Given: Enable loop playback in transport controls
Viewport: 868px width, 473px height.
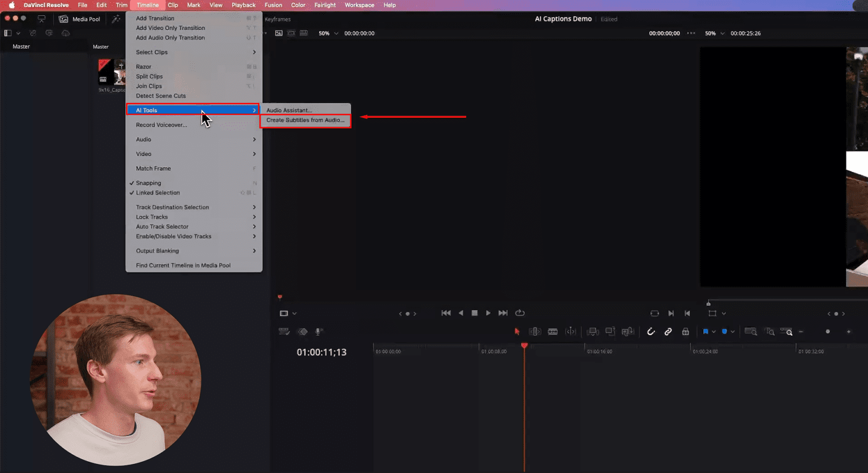Looking at the screenshot, I should click(x=520, y=313).
